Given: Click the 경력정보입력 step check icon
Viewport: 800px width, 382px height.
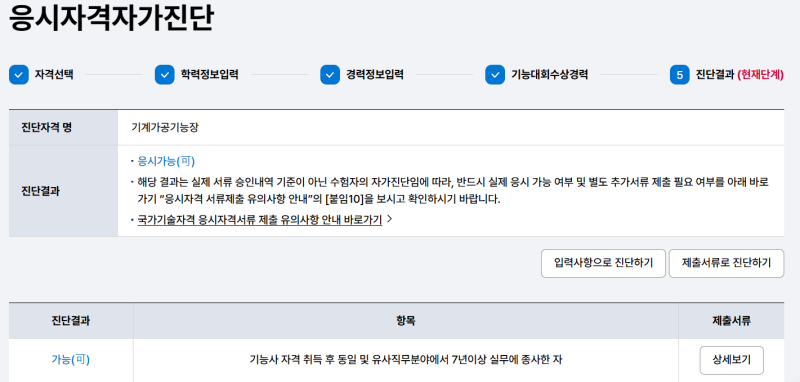Looking at the screenshot, I should [330, 75].
